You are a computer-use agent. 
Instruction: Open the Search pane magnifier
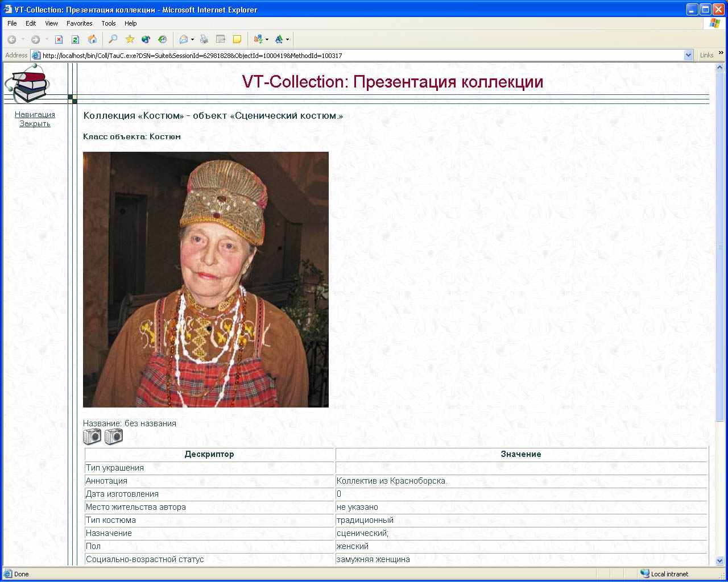pos(113,39)
